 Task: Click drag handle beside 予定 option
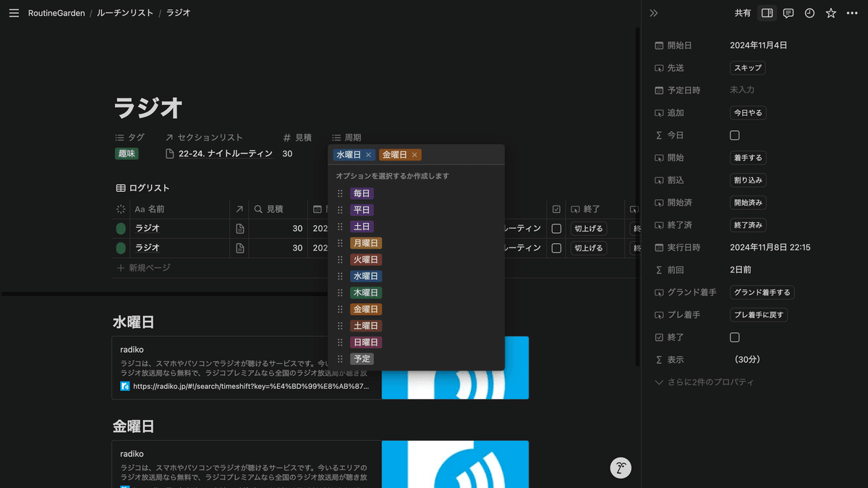[x=340, y=359]
